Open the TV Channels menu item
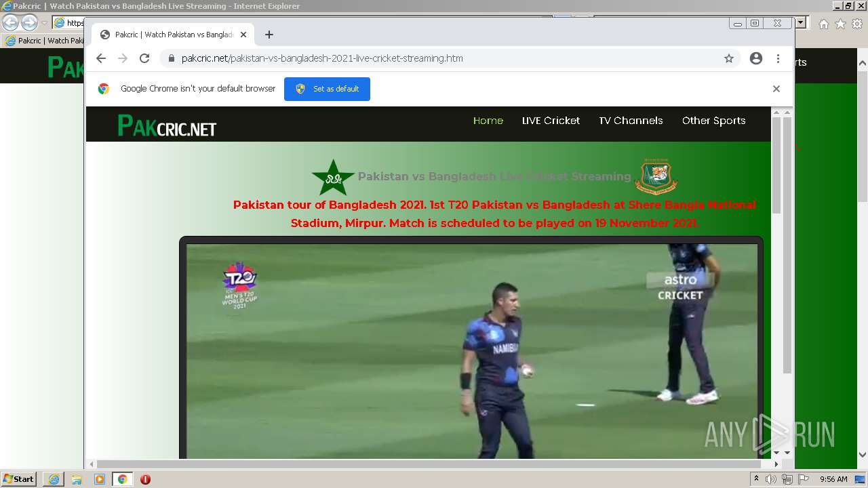 (x=631, y=121)
